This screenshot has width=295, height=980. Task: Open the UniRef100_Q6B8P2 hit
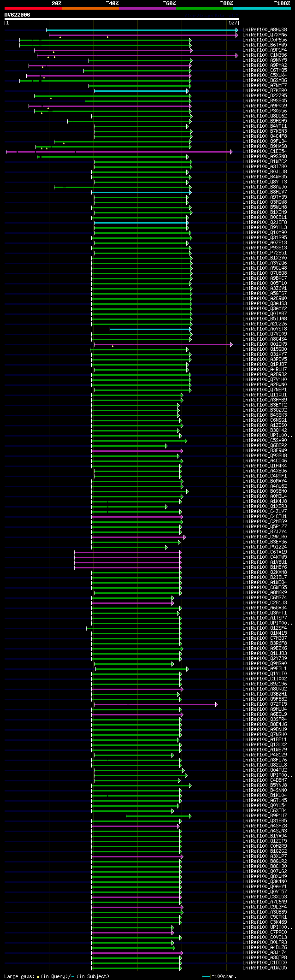point(265,446)
